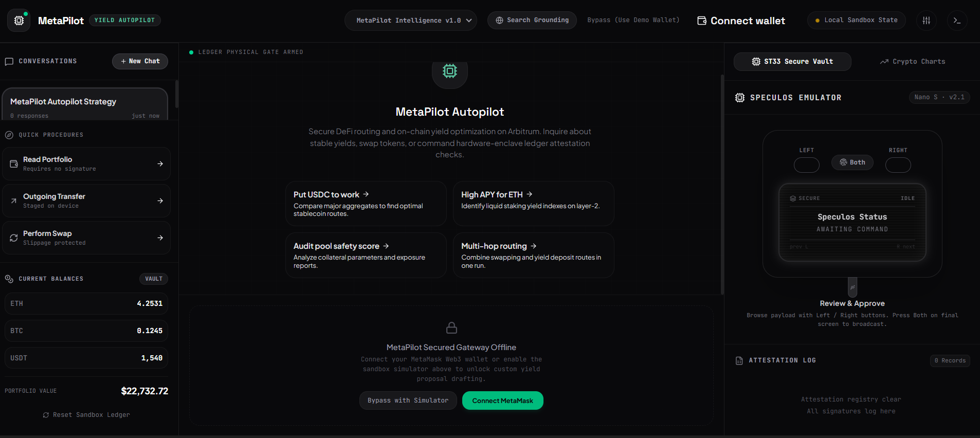Click the Attestation Log document icon
This screenshot has width=980, height=438.
point(739,361)
